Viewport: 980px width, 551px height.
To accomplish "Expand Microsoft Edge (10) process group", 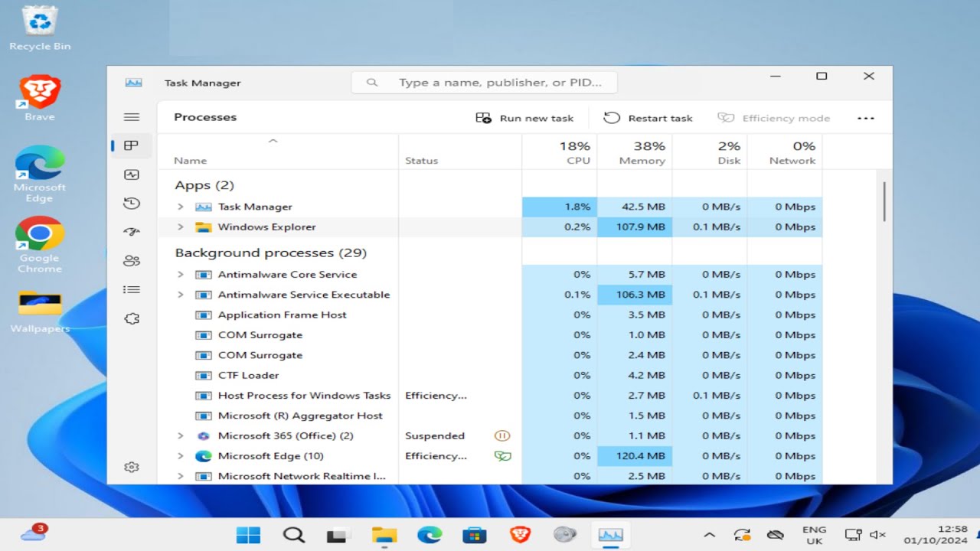I will (x=181, y=456).
